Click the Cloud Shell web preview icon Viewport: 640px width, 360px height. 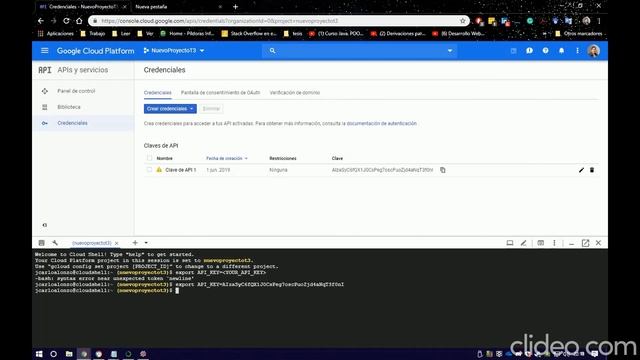(x=510, y=243)
